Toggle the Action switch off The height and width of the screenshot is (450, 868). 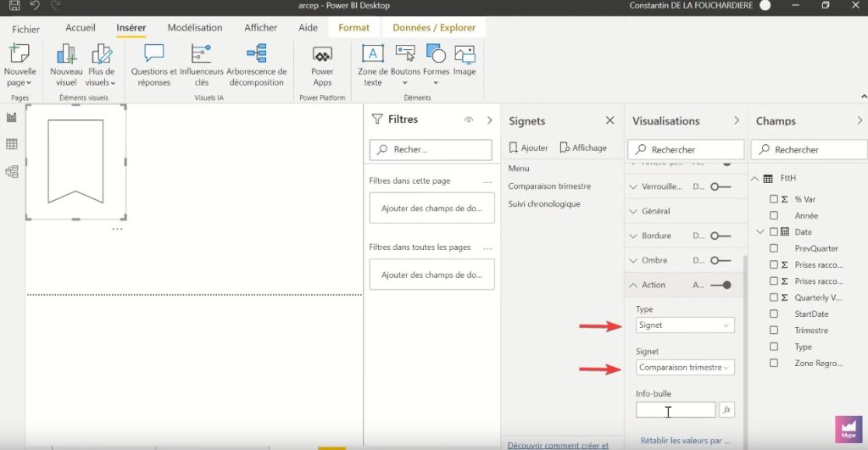click(721, 285)
